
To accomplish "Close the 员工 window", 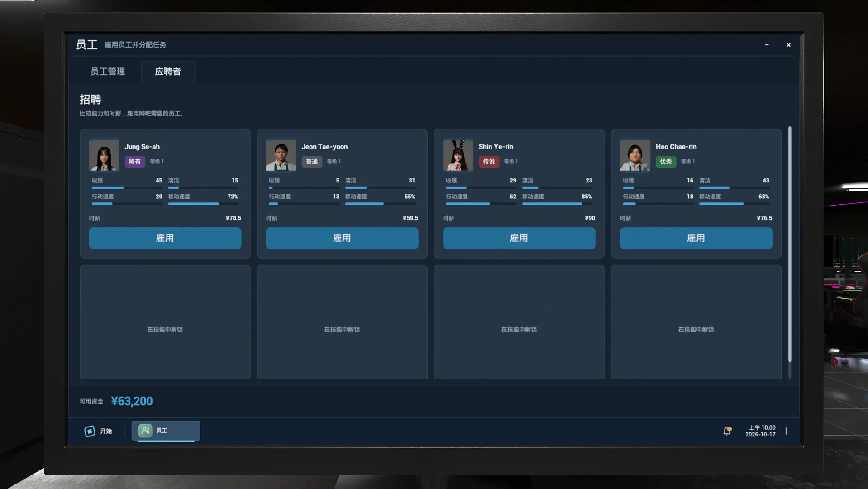I will click(788, 45).
